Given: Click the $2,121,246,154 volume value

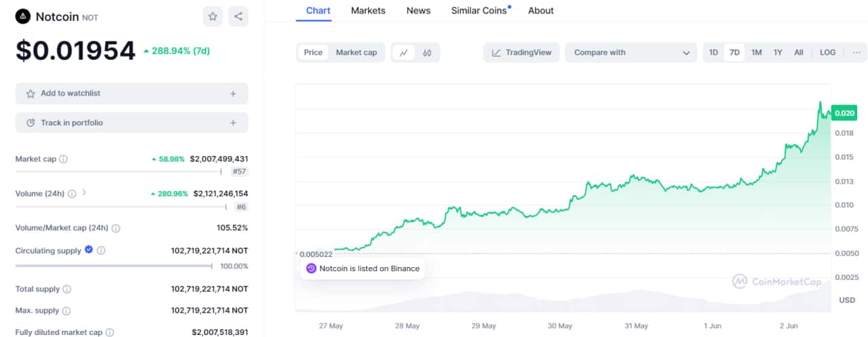Looking at the screenshot, I should (x=220, y=193).
